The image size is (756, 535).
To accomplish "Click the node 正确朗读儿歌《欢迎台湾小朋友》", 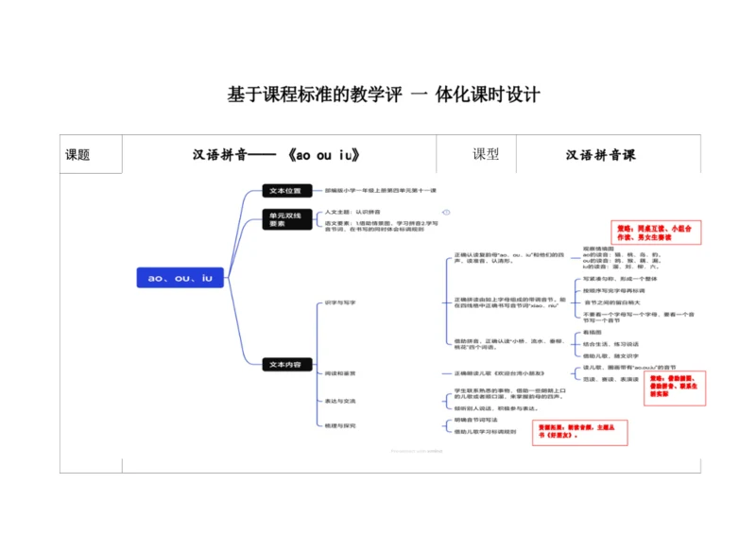I will 500,373.
